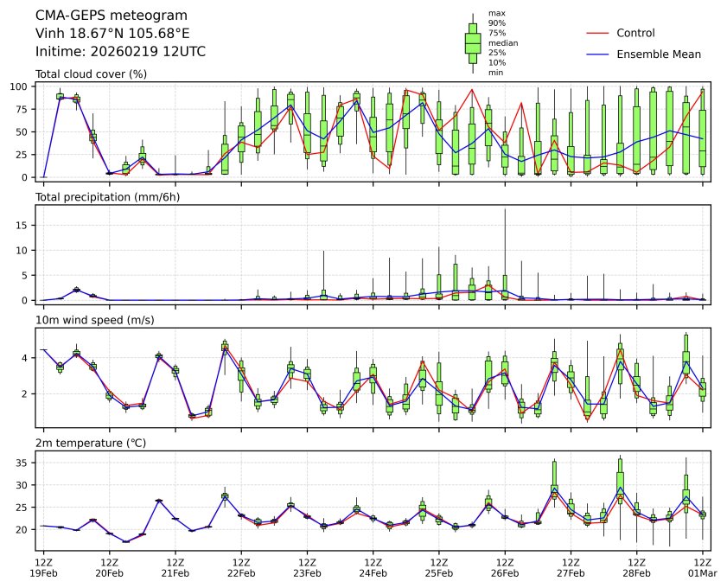
Task: Click the Initime 20260219 12UTC label
Action: (x=120, y=51)
